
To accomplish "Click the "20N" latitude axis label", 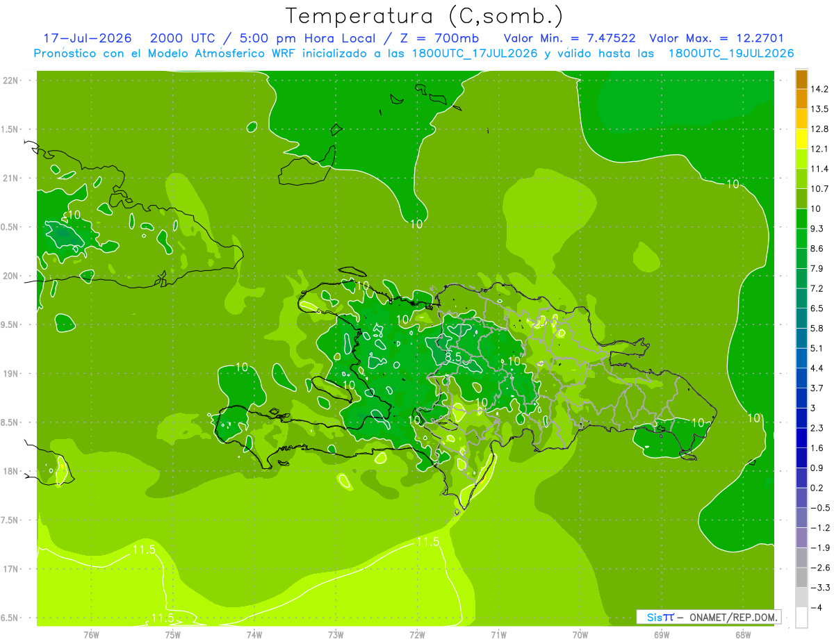I will [x=11, y=276].
